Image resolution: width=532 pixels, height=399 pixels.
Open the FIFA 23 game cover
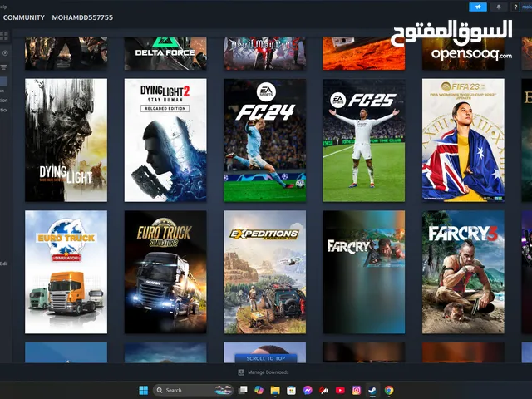point(463,140)
